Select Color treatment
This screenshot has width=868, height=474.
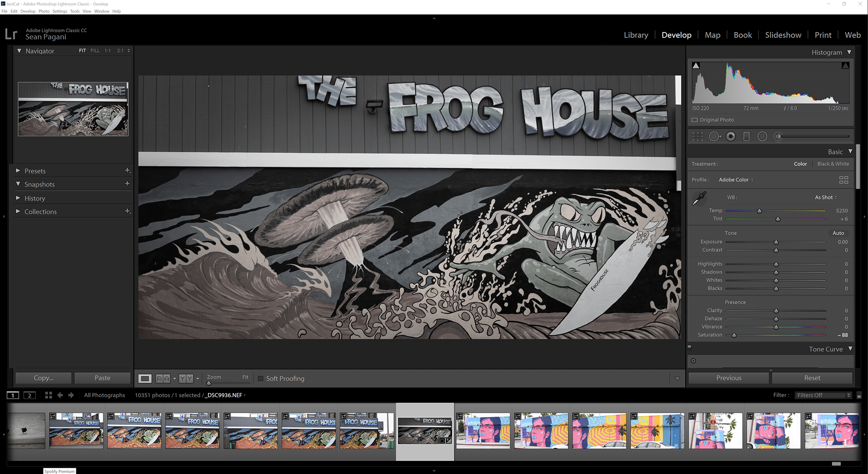click(x=800, y=164)
